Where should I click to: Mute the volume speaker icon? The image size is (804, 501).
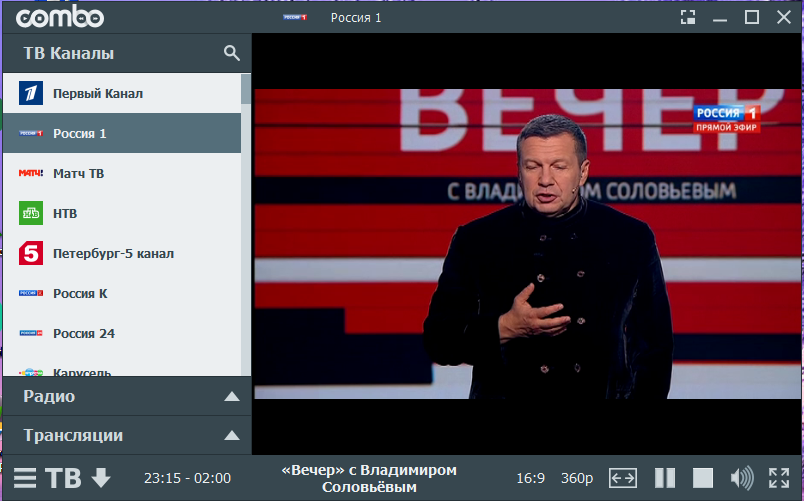click(x=742, y=478)
